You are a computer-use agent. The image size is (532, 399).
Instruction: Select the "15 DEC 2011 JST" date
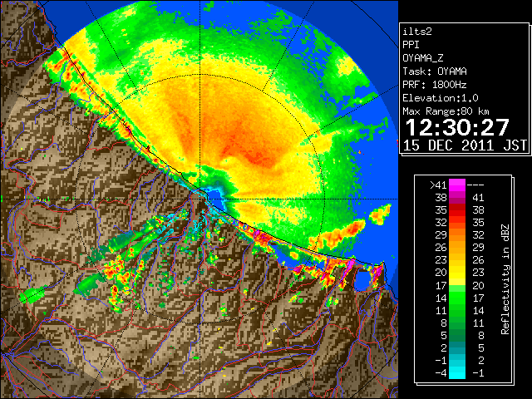[x=465, y=145]
